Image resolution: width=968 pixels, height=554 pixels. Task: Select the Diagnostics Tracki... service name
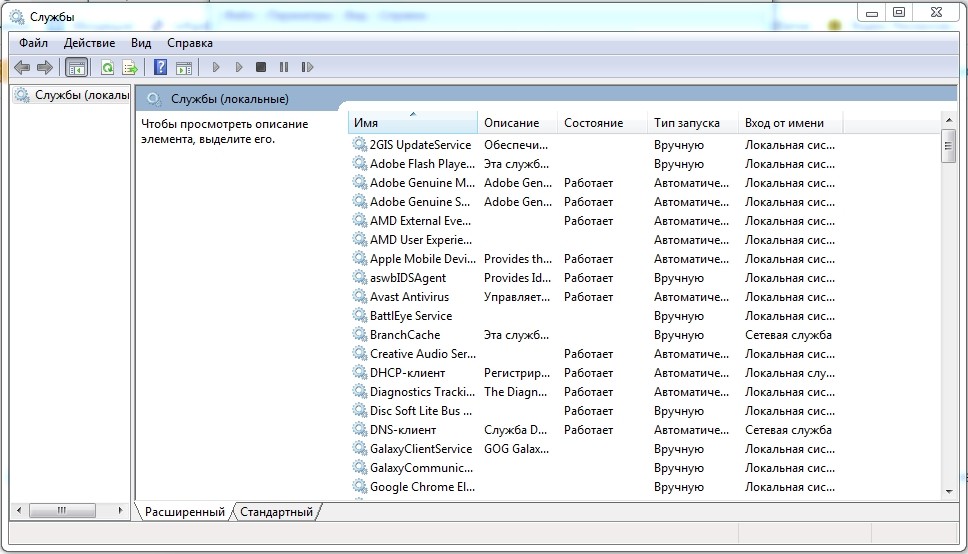422,392
